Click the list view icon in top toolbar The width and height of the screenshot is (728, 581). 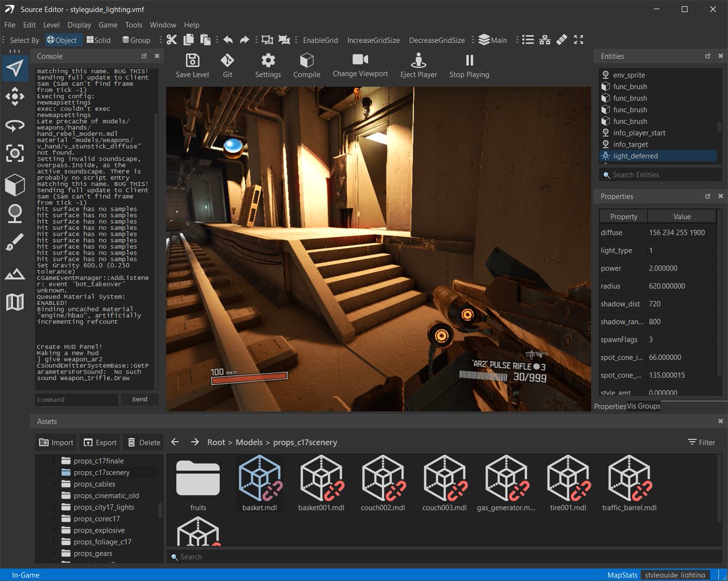pyautogui.click(x=528, y=40)
